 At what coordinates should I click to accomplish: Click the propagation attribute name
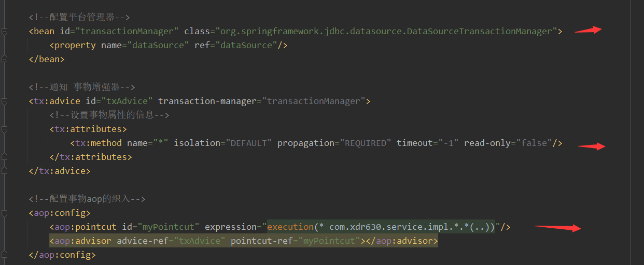coord(306,143)
